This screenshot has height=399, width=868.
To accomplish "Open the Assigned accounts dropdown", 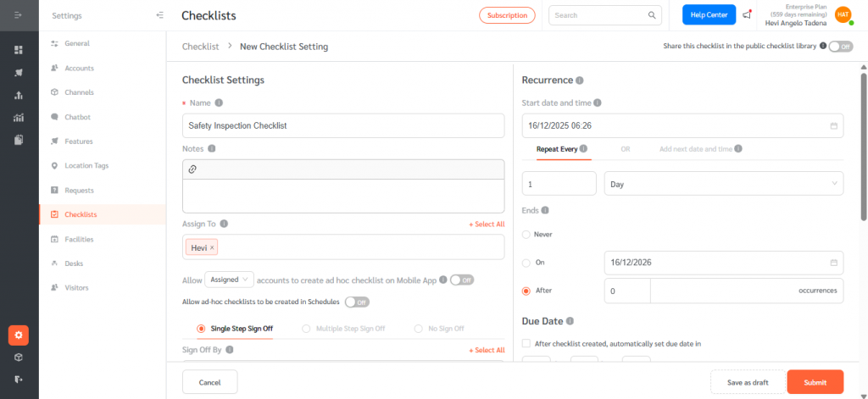I will (230, 279).
